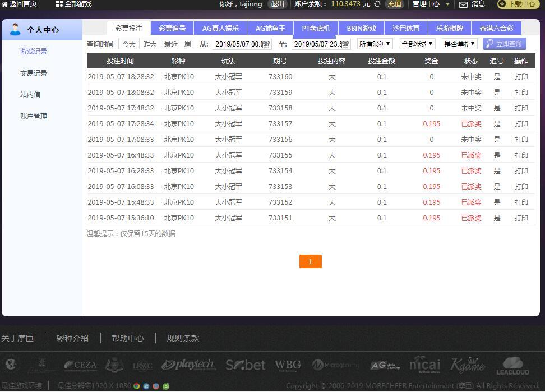Expand the 所有彩种 lottery type dropdown
The image size is (545, 392).
pos(375,44)
